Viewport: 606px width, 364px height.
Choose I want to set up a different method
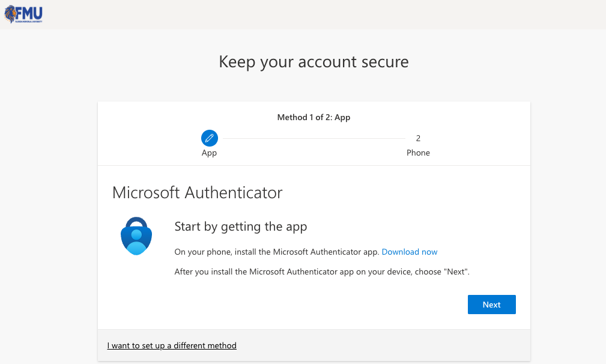172,345
